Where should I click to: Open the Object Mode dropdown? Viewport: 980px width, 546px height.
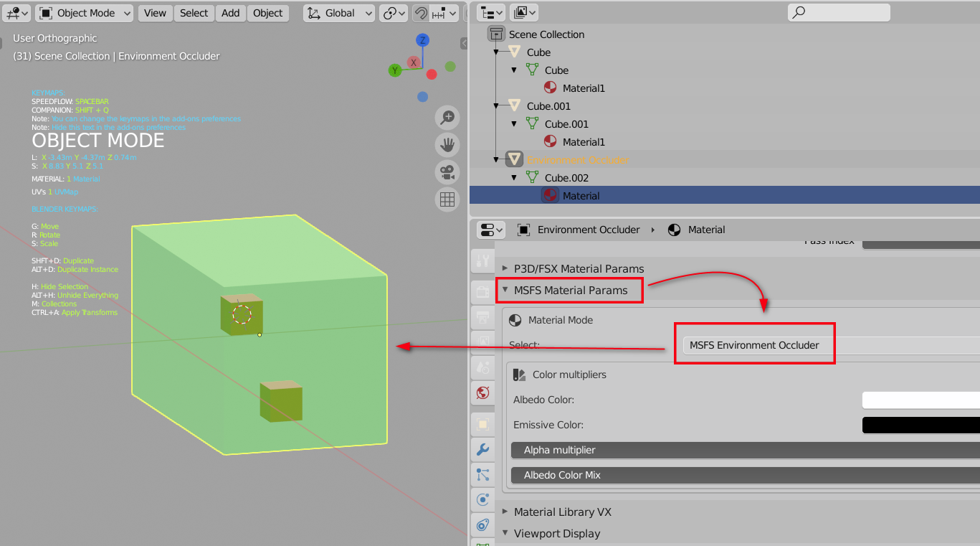(85, 13)
